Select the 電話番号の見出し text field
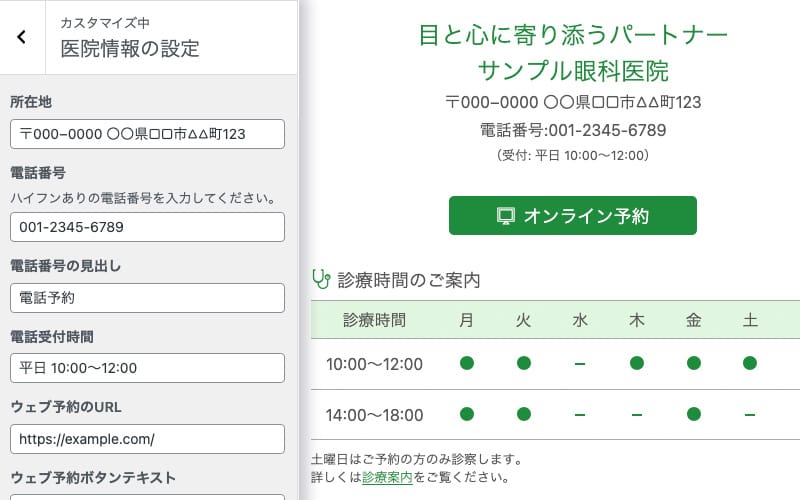The height and width of the screenshot is (500, 800). click(x=147, y=298)
